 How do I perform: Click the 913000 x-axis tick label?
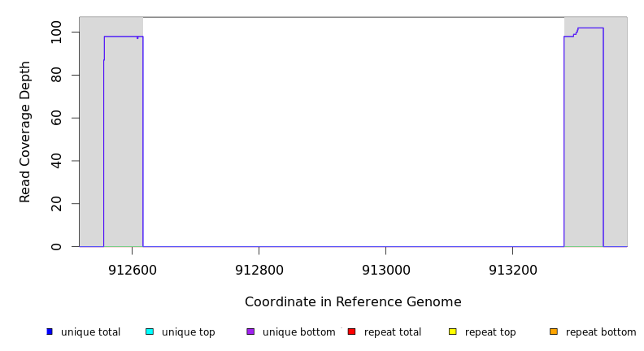click(385, 271)
